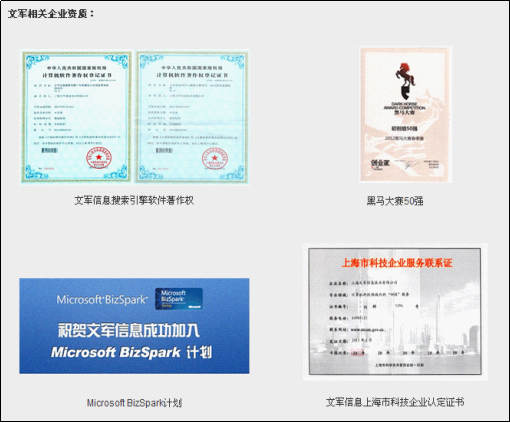
Task: Click banner text 祝贺文军信息成功加入
Action: 129,330
